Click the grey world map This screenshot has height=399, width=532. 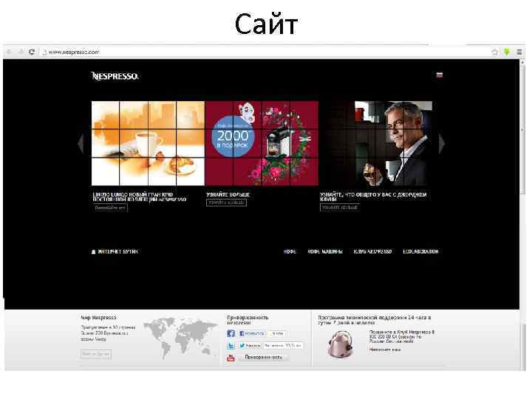coord(180,337)
